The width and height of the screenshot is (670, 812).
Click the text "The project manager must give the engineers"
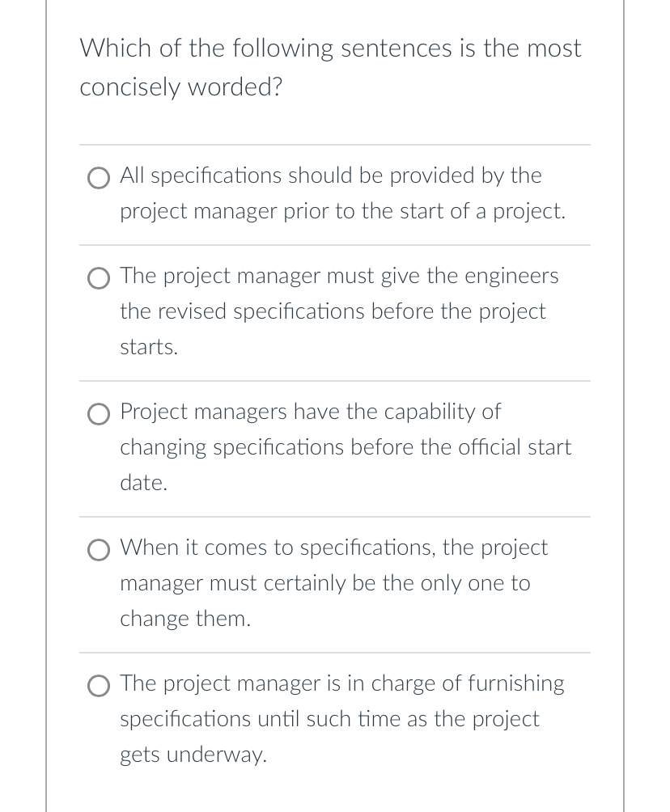click(339, 276)
